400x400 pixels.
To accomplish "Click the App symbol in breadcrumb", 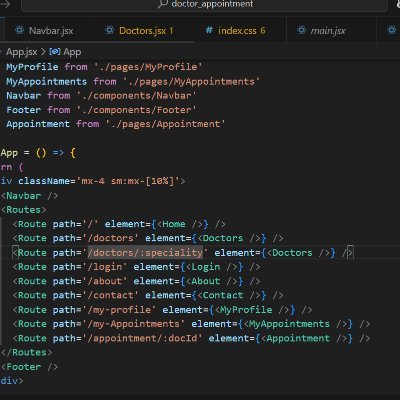I will point(72,52).
